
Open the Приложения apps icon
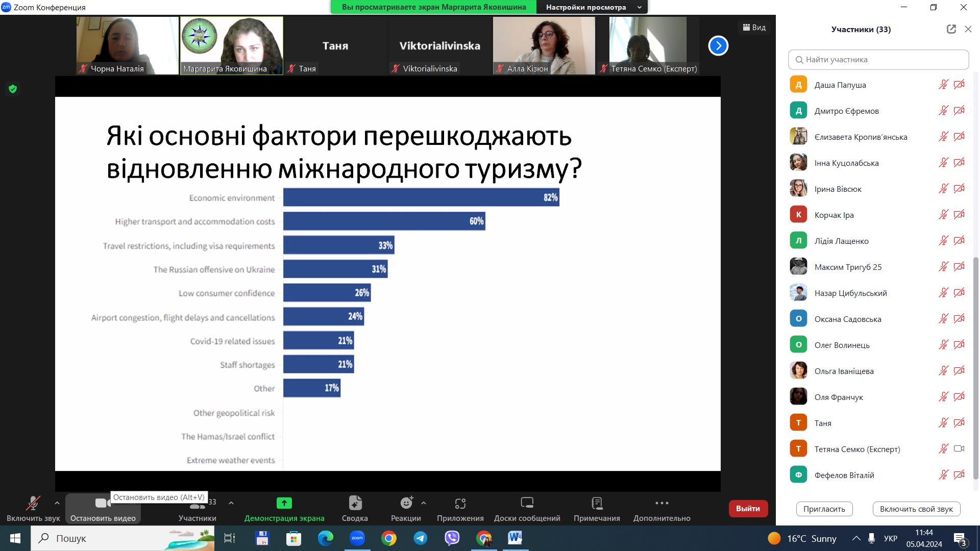pos(460,504)
